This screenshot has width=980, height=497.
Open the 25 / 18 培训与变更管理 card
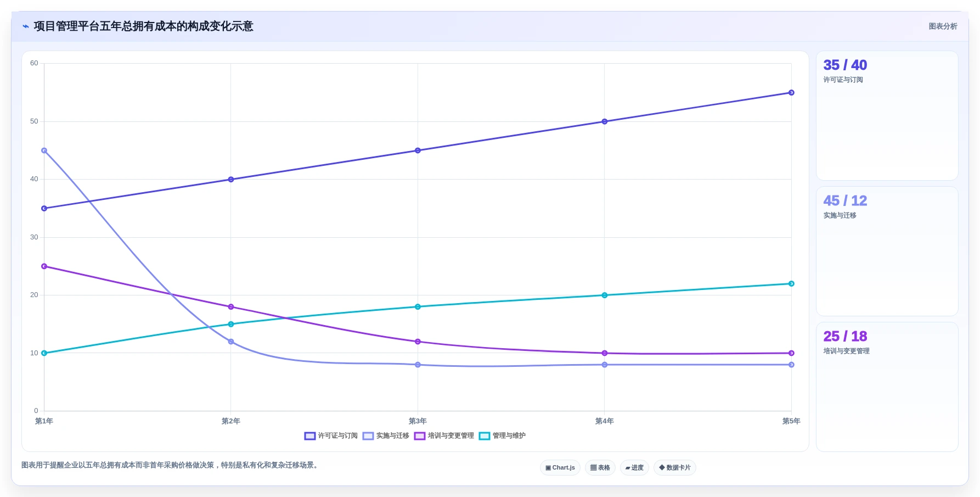pyautogui.click(x=887, y=387)
